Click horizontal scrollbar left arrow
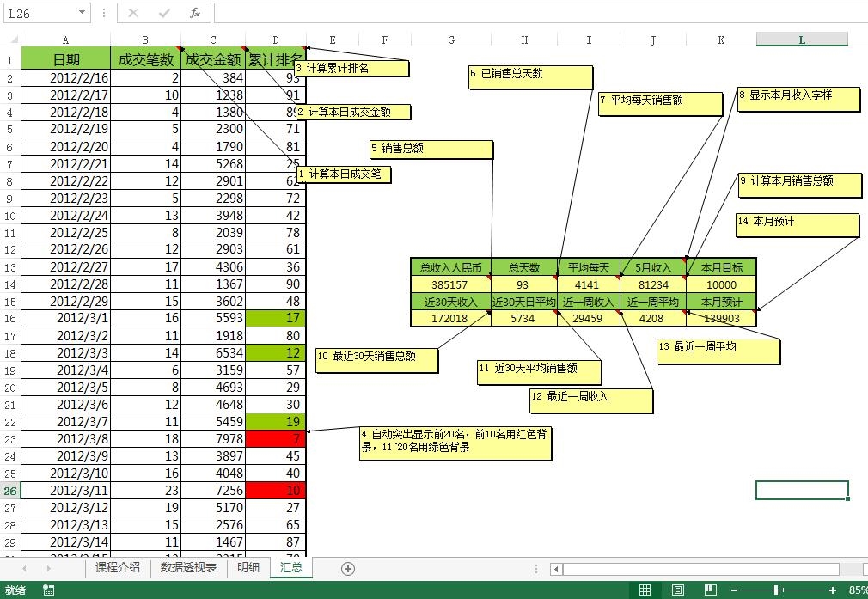 point(556,569)
